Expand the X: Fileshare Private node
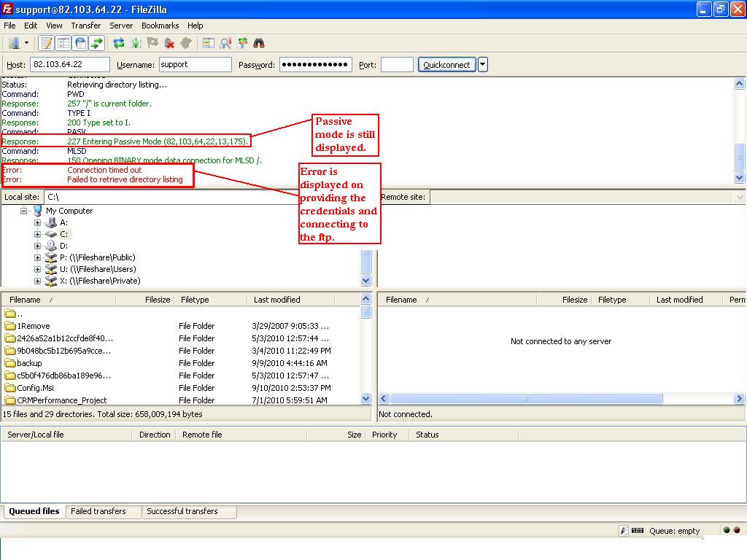This screenshot has width=747, height=560. [37, 281]
